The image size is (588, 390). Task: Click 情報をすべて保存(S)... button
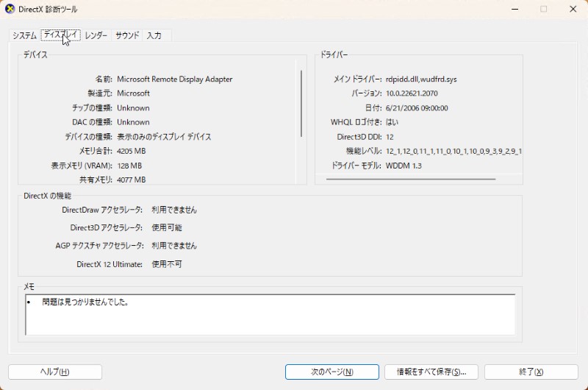coord(431,372)
